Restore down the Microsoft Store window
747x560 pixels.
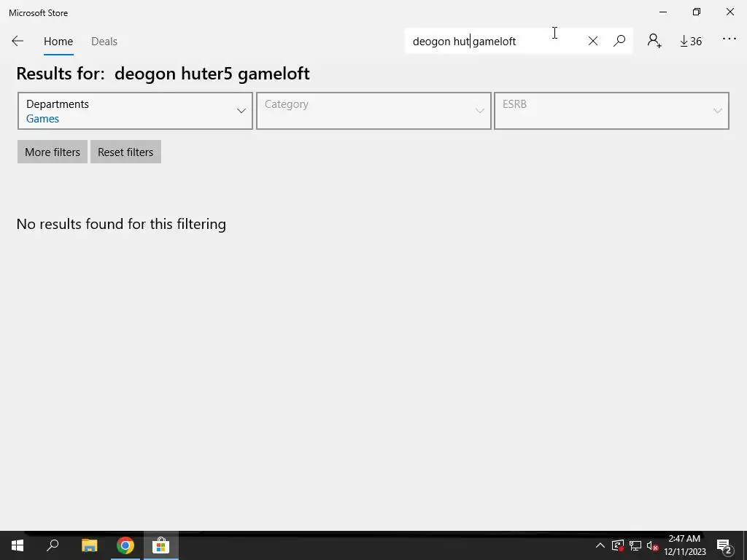(697, 12)
